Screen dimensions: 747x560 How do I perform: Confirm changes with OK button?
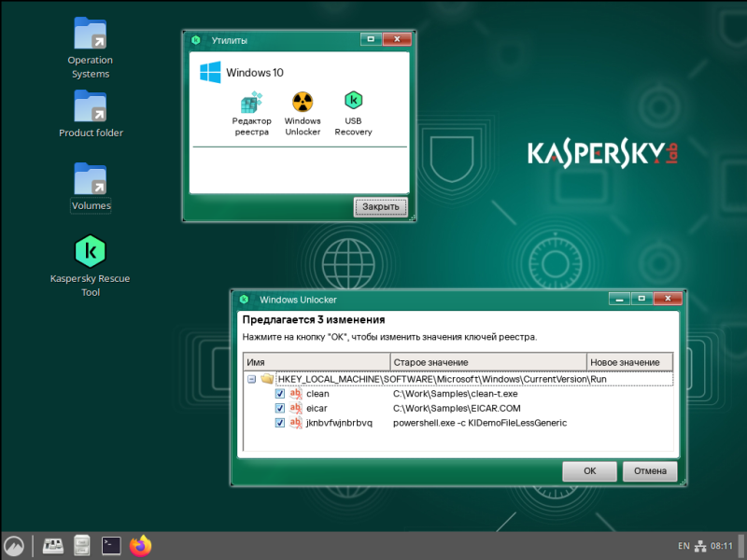click(x=590, y=471)
